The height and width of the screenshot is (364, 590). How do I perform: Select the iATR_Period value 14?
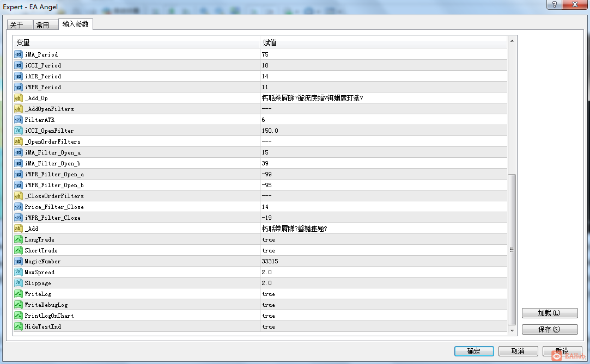pyautogui.click(x=265, y=76)
